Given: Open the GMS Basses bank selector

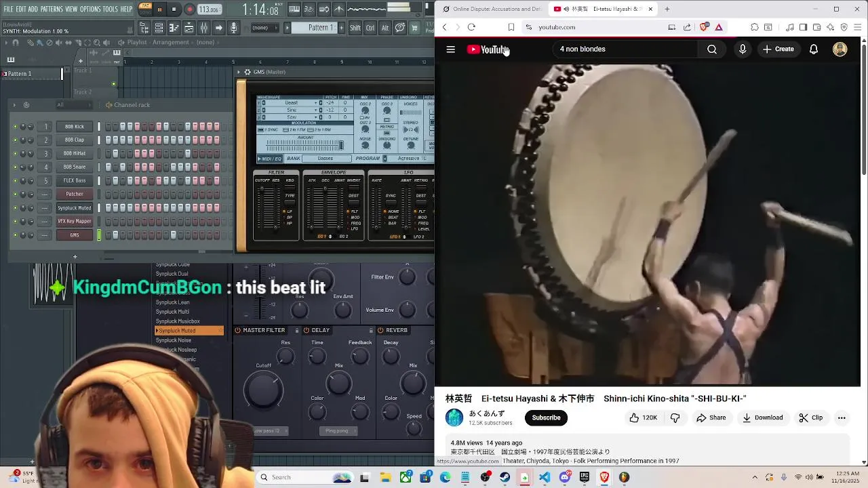Looking at the screenshot, I should pyautogui.click(x=327, y=158).
